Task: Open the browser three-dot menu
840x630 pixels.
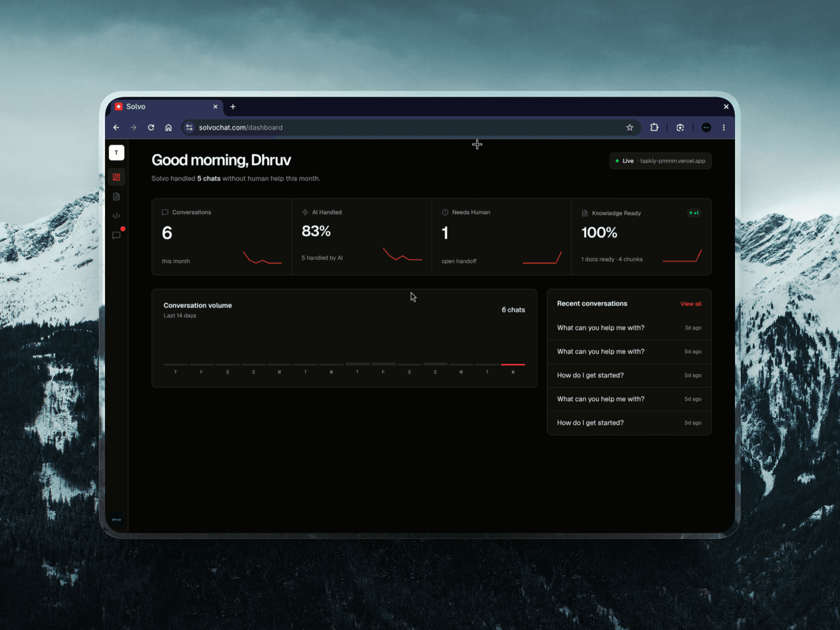Action: (x=724, y=127)
